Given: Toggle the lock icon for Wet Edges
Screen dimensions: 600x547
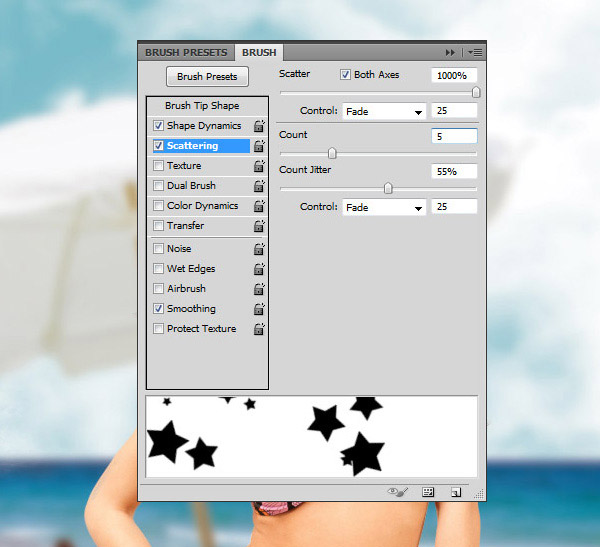Looking at the screenshot, I should tap(259, 269).
